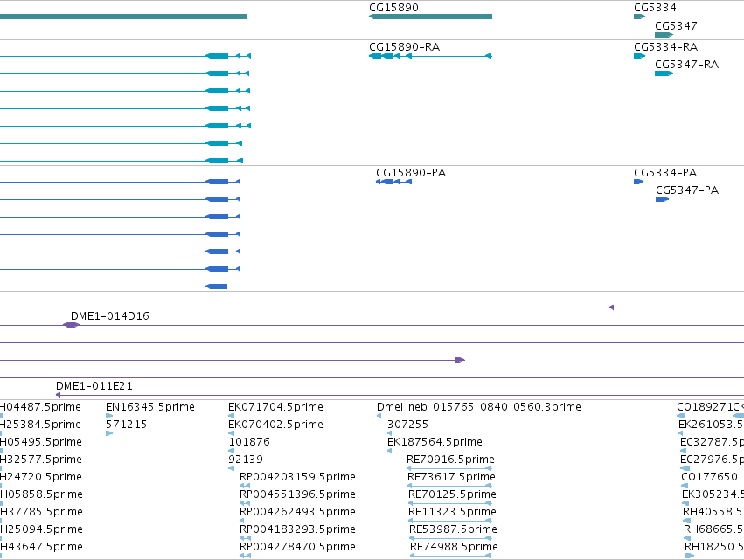Select the CG5334-PA protein glyph

point(639,182)
